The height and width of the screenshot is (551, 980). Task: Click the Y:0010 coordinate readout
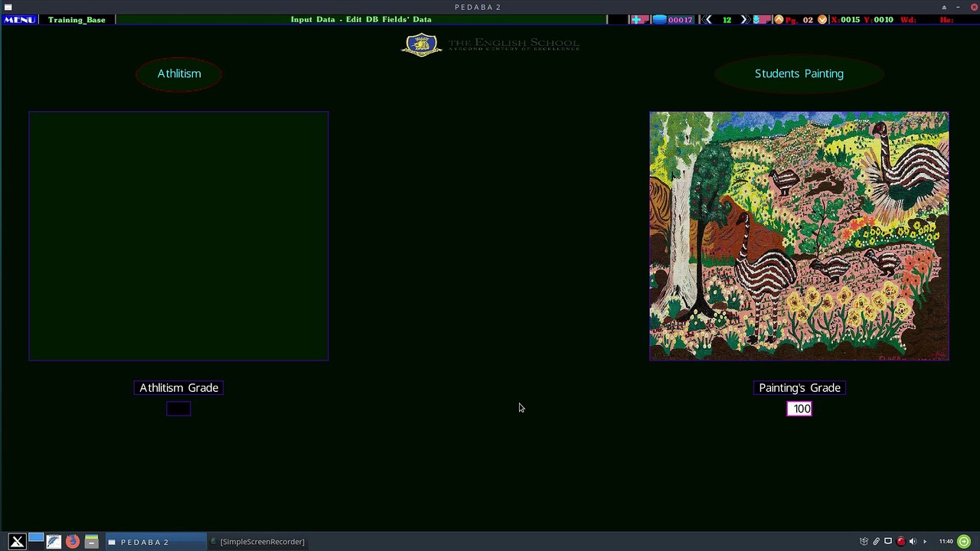[x=878, y=20]
